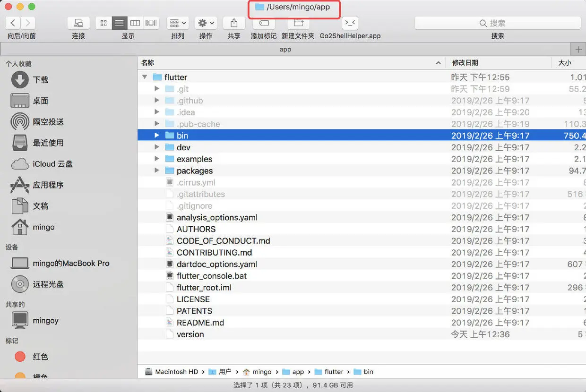
Task: Expand the .idea folder
Action: [157, 112]
